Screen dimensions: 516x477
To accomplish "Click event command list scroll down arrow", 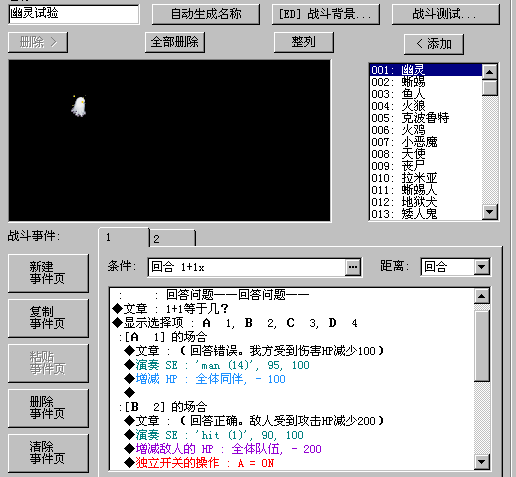I will pos(482,462).
